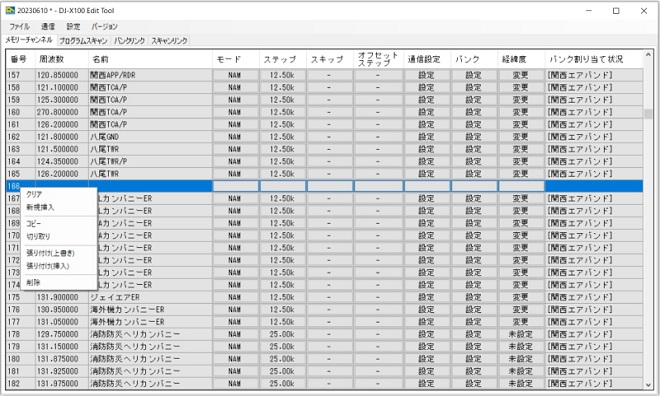Choose 貼り付け(挿入) in the context menu

59,266
